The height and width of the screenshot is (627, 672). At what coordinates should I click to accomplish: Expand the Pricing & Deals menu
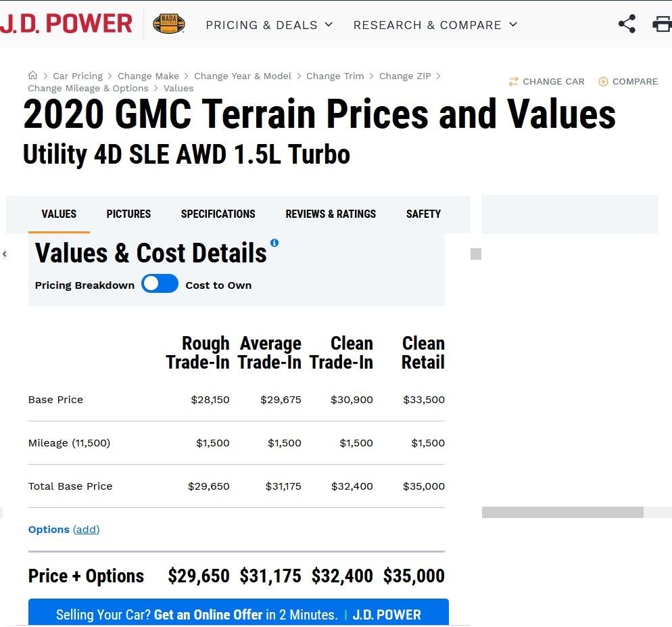coord(269,25)
